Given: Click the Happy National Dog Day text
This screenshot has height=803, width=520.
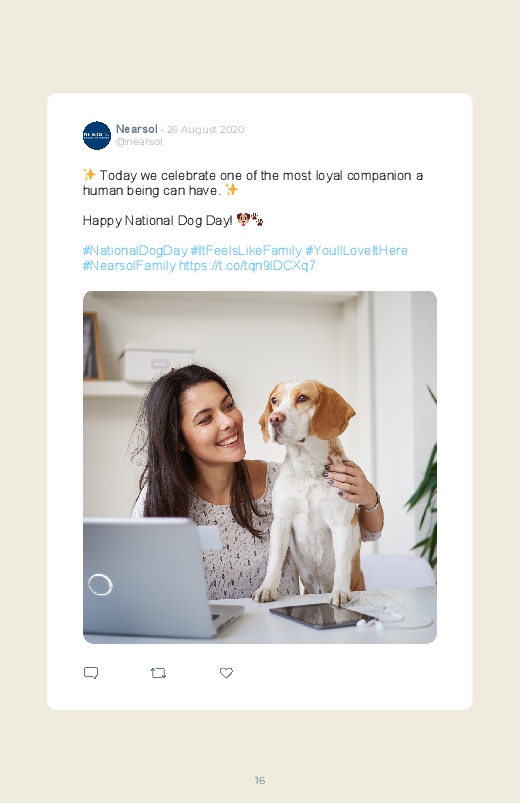Looking at the screenshot, I should (x=158, y=221).
